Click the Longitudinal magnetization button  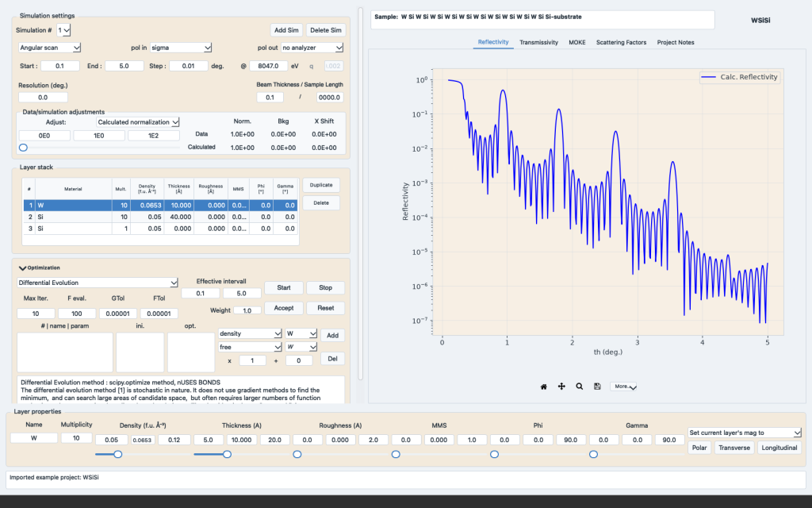click(x=779, y=448)
